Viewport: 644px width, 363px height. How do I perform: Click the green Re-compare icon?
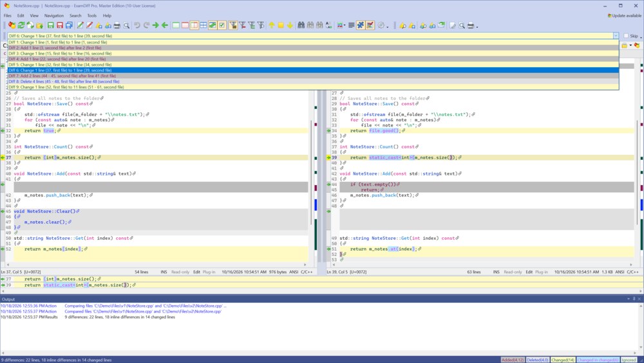[x=21, y=26]
